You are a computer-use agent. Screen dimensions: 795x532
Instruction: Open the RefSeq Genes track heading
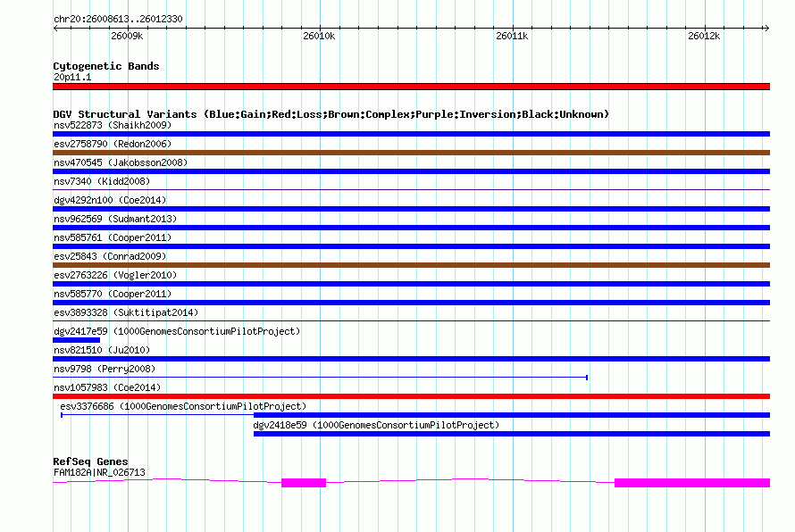[x=91, y=461]
